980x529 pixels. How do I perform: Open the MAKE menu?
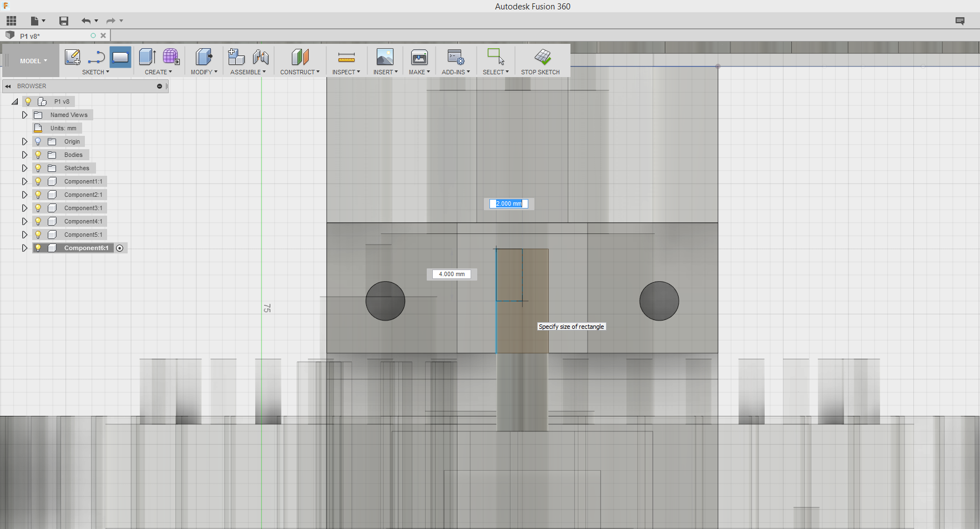[420, 72]
